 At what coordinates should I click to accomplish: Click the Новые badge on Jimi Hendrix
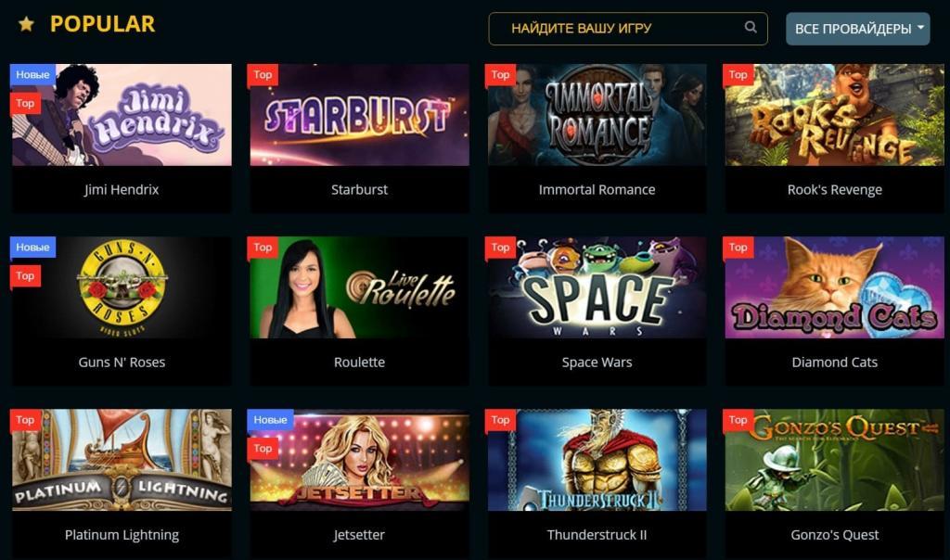pos(32,75)
